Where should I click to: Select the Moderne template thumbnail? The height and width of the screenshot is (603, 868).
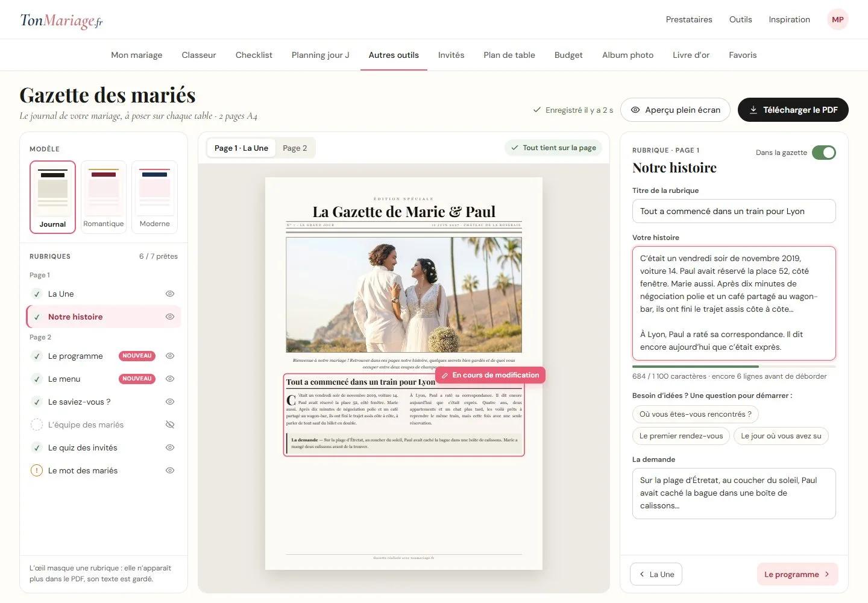[154, 197]
